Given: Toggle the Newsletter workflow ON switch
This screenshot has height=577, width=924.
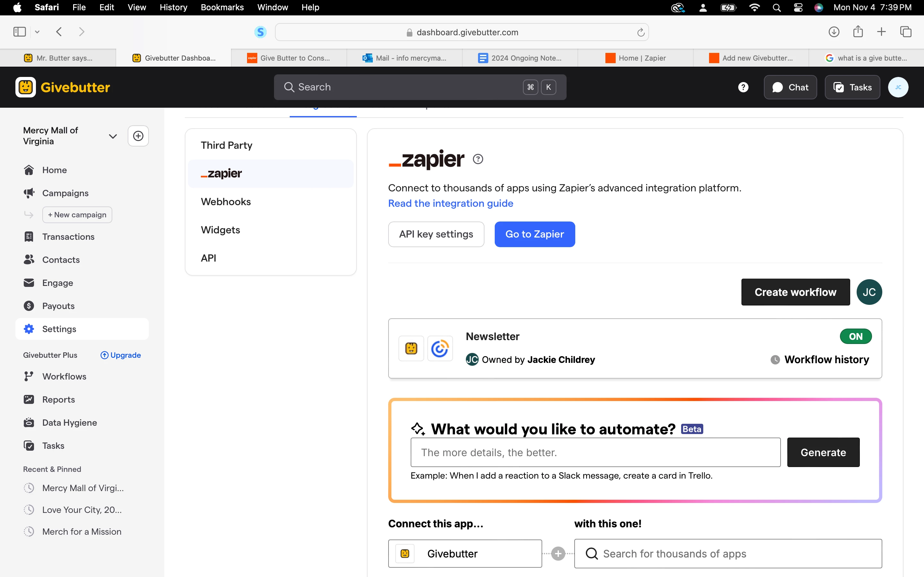Looking at the screenshot, I should pyautogui.click(x=855, y=336).
